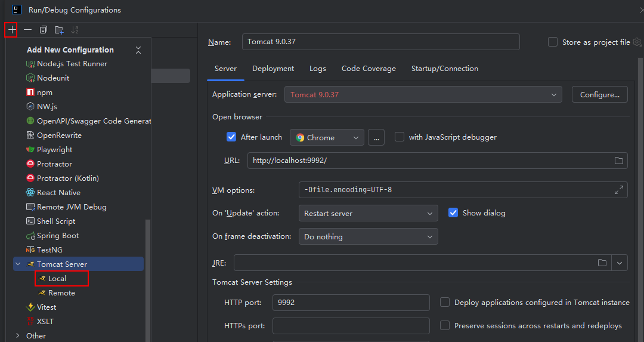Open the Startup/Connection tab
The width and height of the screenshot is (644, 342).
coord(444,69)
